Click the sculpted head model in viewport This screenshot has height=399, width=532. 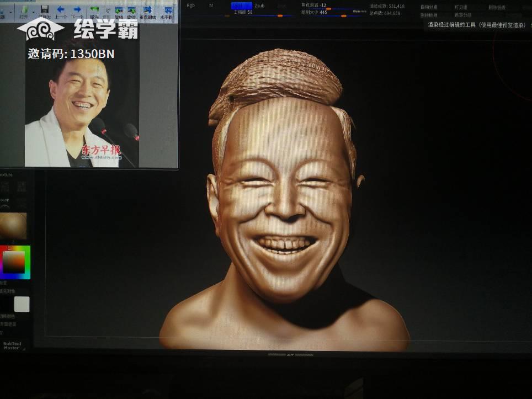[284, 200]
